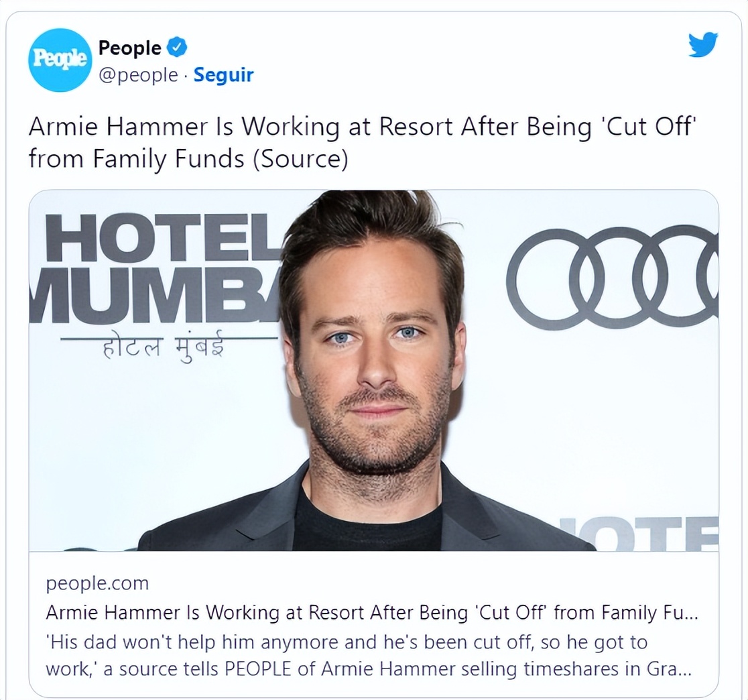Click the article description snippet
The width and height of the screenshot is (748, 700).
click(x=368, y=656)
